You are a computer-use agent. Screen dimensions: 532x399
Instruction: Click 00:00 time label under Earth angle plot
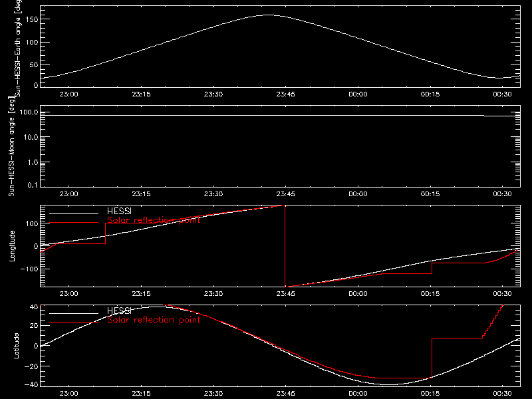click(x=358, y=94)
